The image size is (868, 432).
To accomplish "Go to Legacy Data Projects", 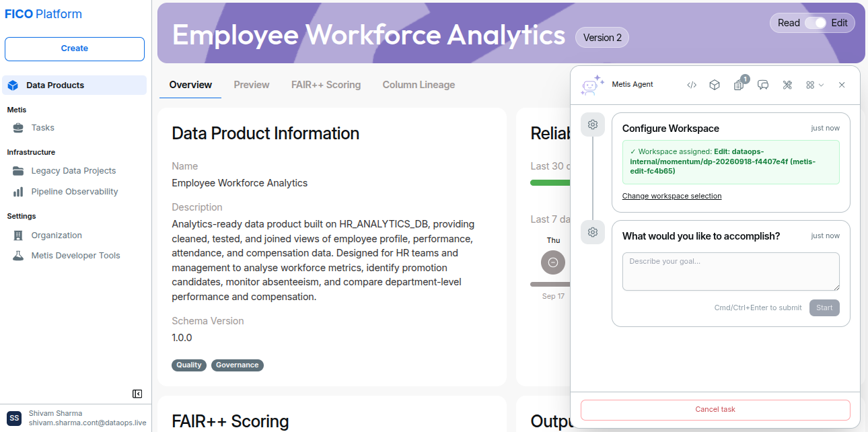I will coord(75,171).
